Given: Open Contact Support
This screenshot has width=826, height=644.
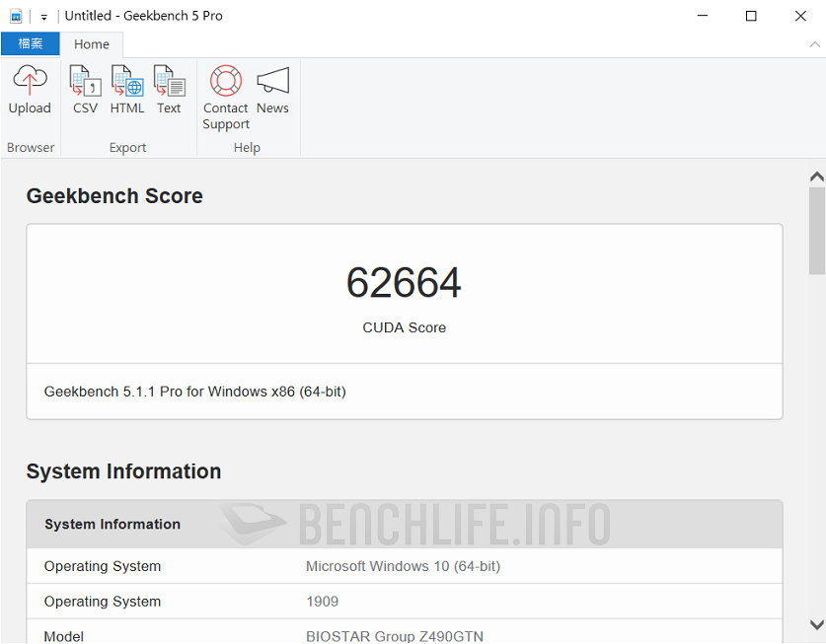Looking at the screenshot, I should click(225, 91).
